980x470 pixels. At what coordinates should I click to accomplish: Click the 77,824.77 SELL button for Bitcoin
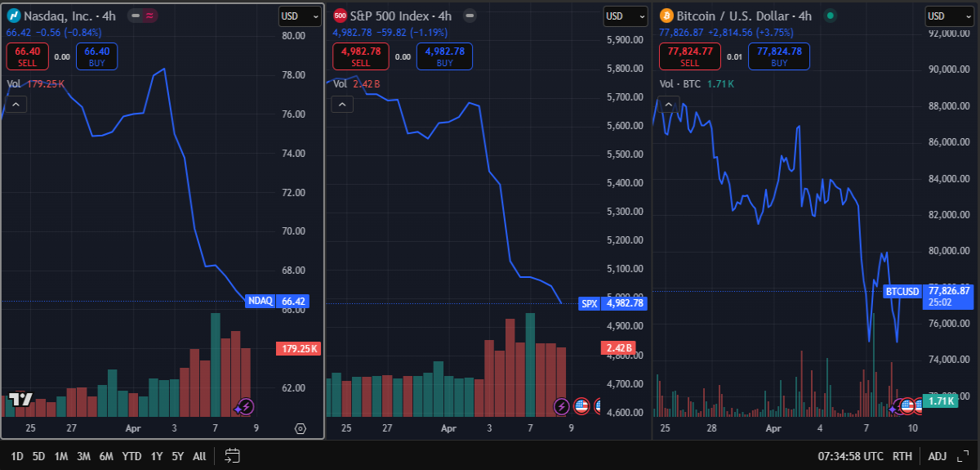(x=690, y=56)
